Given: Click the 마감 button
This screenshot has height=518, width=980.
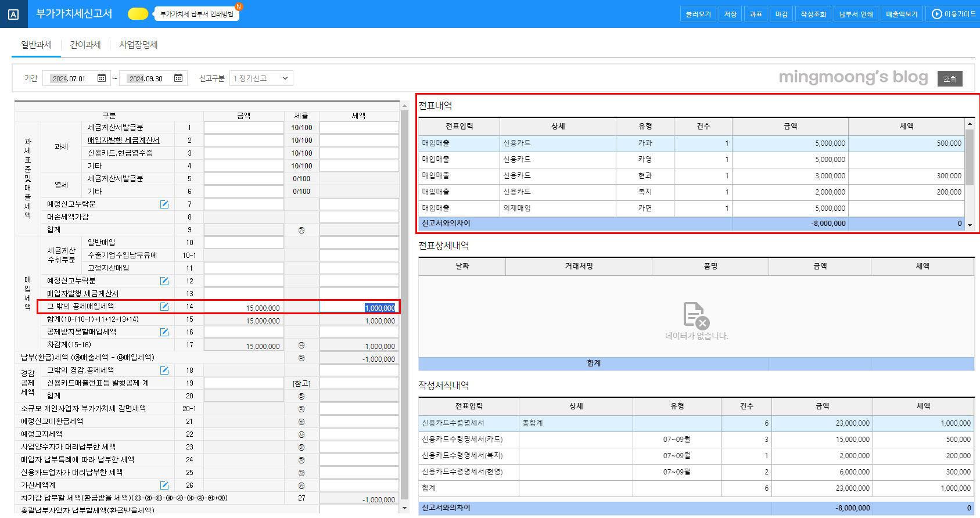Looking at the screenshot, I should [781, 14].
